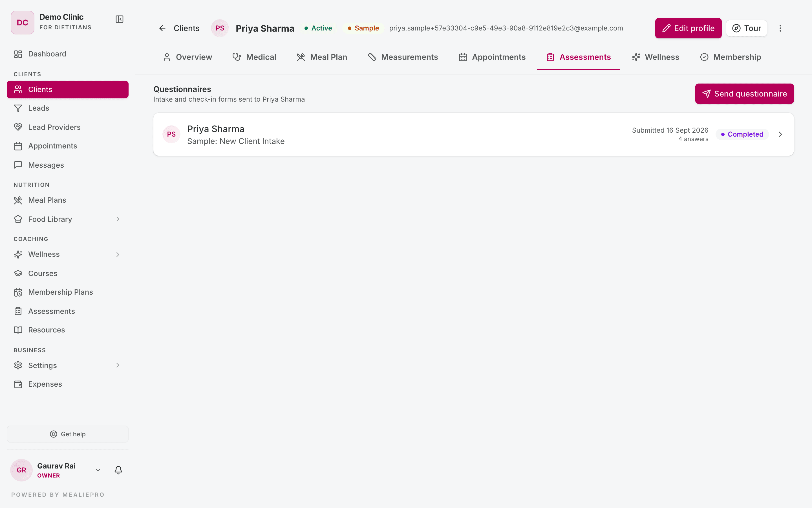This screenshot has width=812, height=508.
Task: Switch to the client Appointments tab
Action: tap(492, 57)
